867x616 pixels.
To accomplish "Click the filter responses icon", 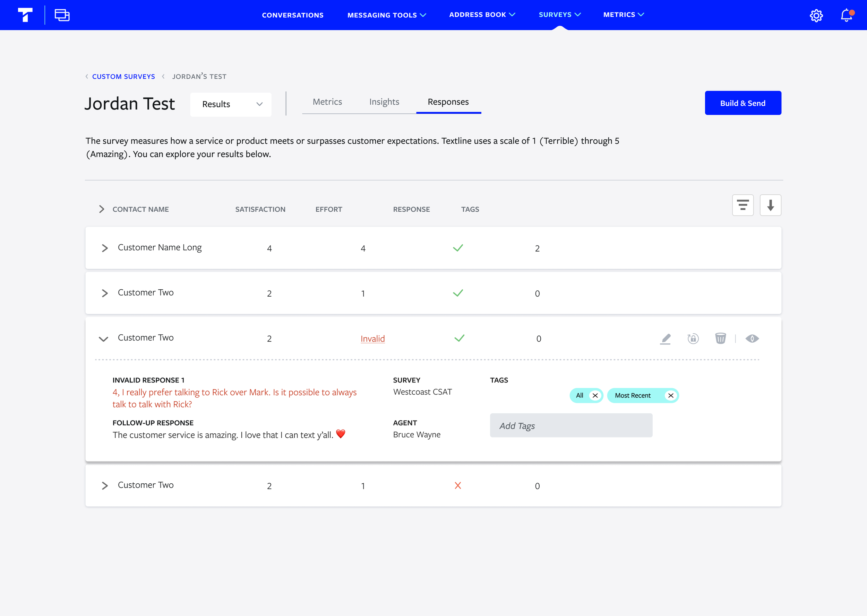I will tap(742, 205).
